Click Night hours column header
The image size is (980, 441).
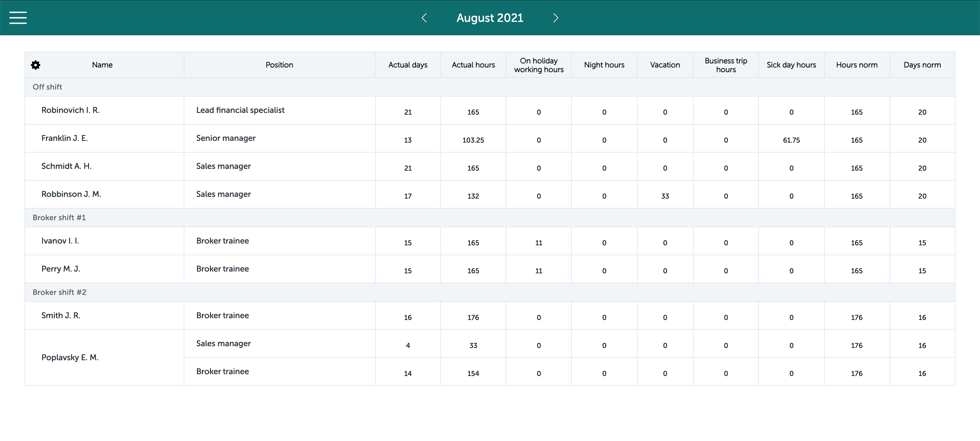(604, 65)
